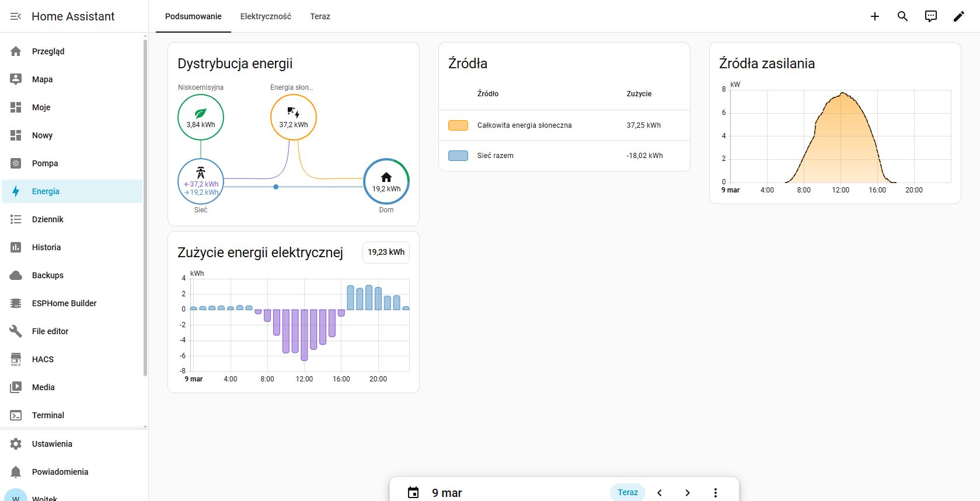Go to the previous day arrow
This screenshot has width=980, height=501.
click(x=660, y=492)
